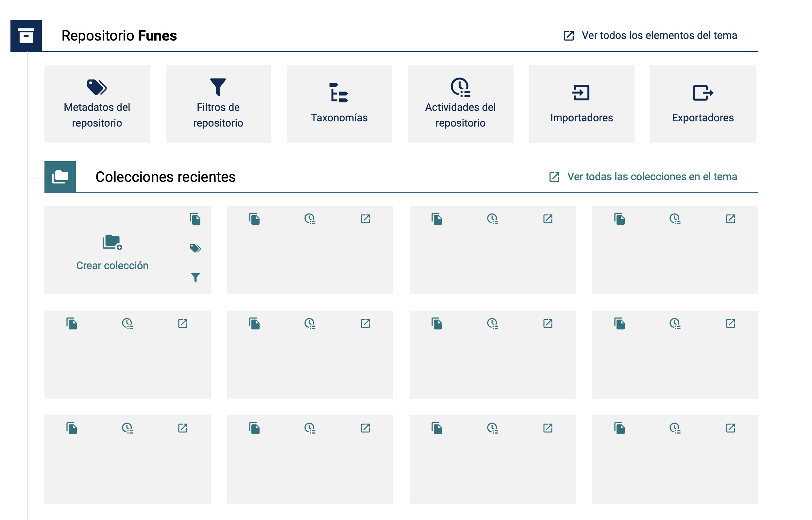Open the Importadores card
Viewport: 812px width, 520px height.
click(582, 104)
